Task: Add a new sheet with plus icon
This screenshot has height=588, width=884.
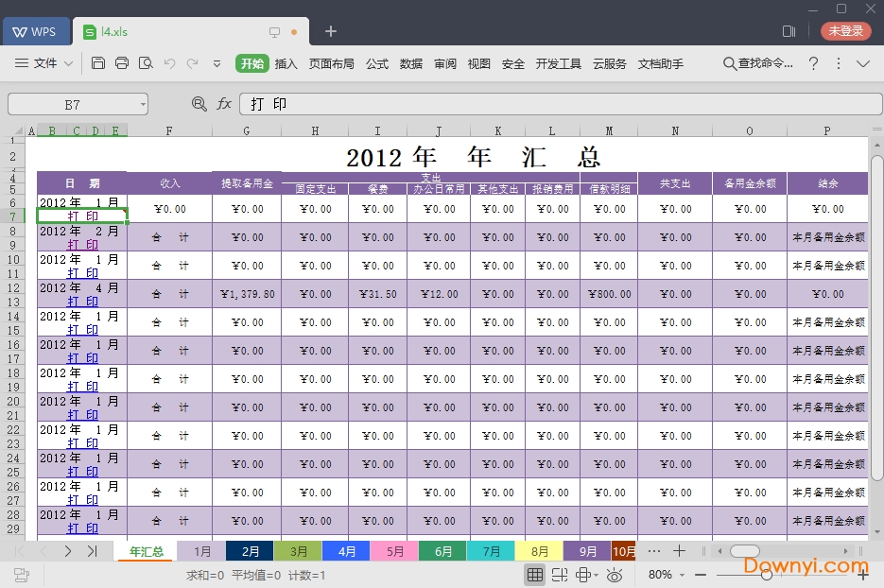Action: coord(679,551)
